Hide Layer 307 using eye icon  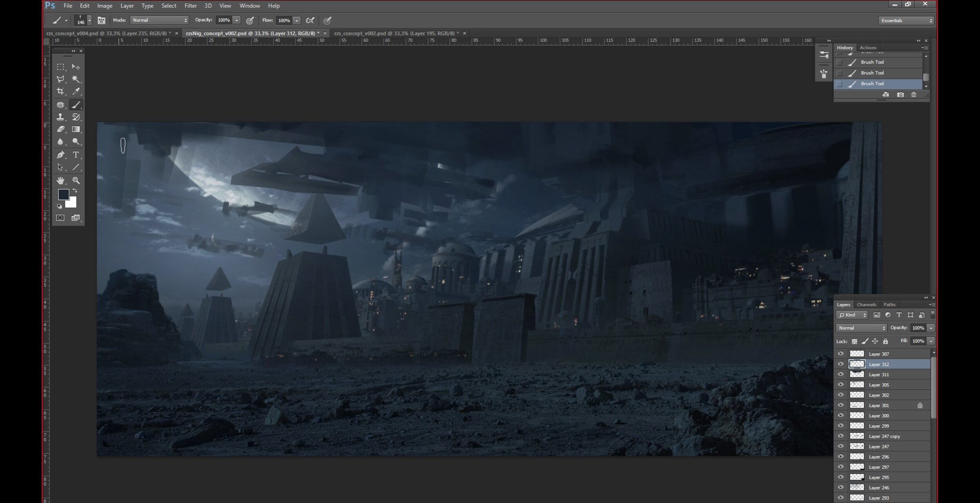coord(840,354)
